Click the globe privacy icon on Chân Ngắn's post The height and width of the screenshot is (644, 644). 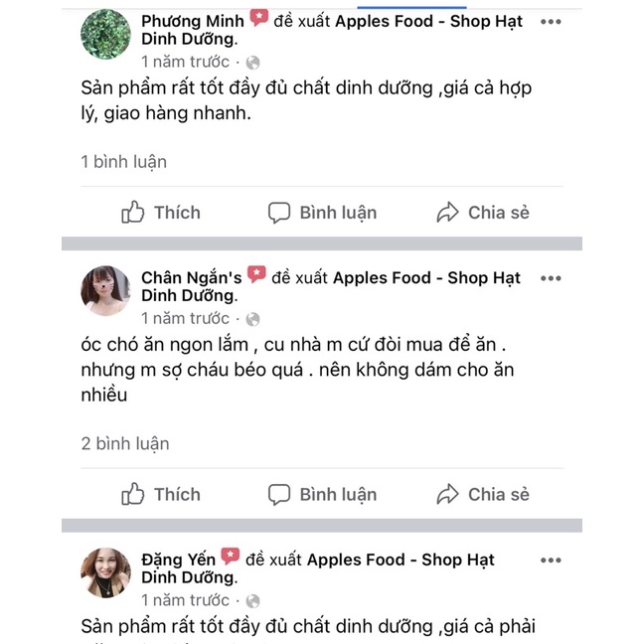[x=253, y=319]
